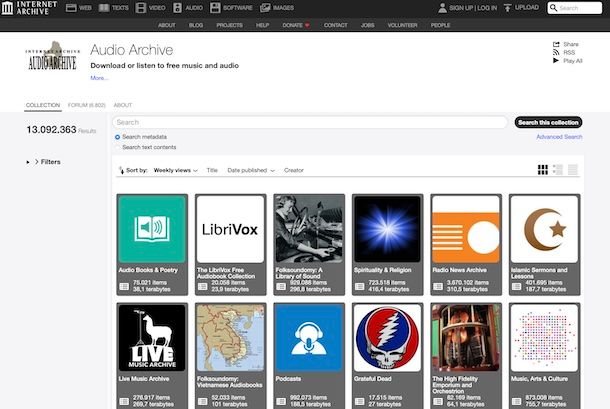The width and height of the screenshot is (610, 409).
Task: Click the 13.092.363 results count
Action: point(51,130)
